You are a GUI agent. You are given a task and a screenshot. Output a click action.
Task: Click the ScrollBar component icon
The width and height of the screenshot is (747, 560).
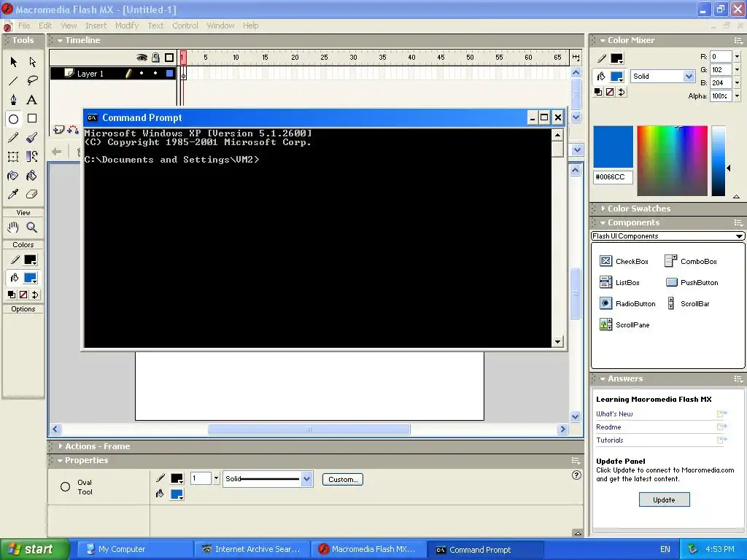(x=671, y=303)
